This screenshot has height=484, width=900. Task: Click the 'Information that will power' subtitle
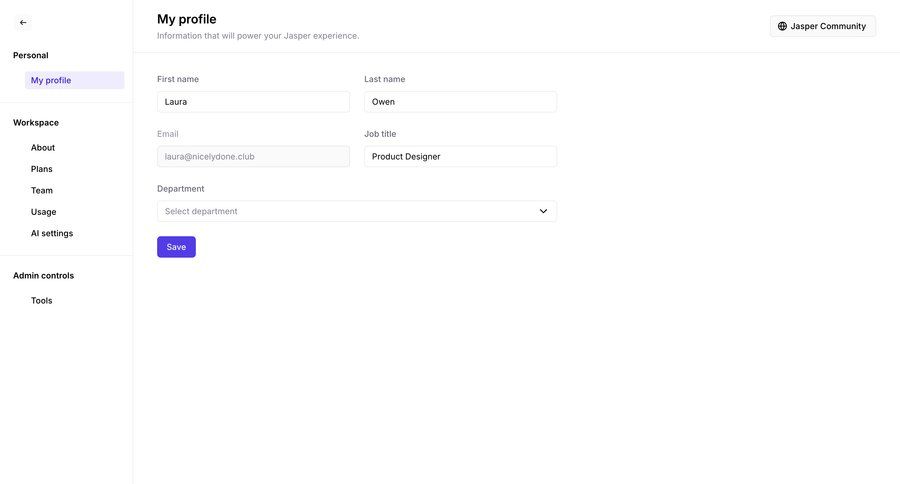(x=258, y=36)
